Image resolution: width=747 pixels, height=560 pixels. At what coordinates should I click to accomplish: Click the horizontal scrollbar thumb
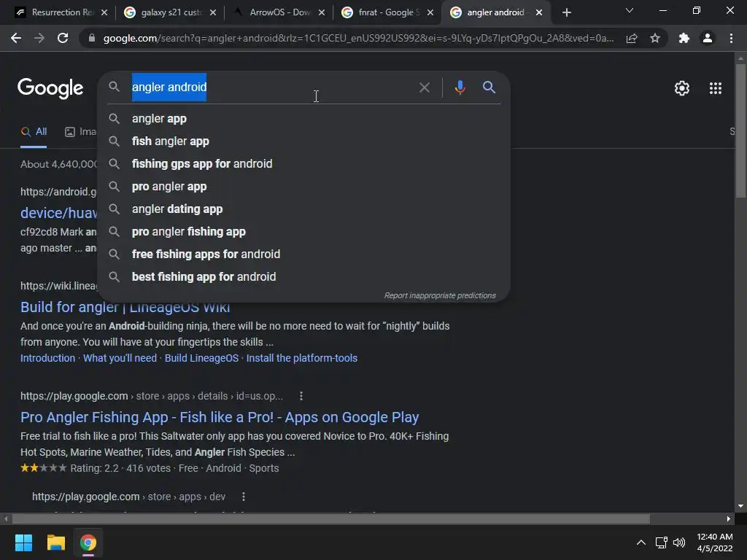330,518
